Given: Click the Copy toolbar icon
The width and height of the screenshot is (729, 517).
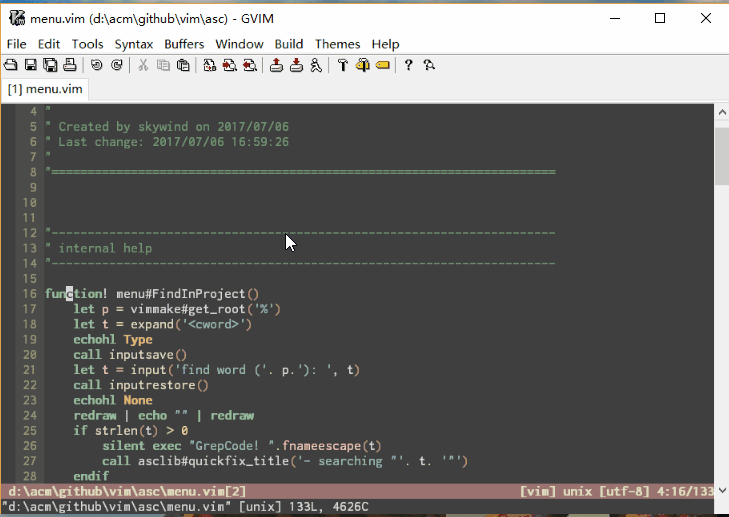Looking at the screenshot, I should pos(163,65).
